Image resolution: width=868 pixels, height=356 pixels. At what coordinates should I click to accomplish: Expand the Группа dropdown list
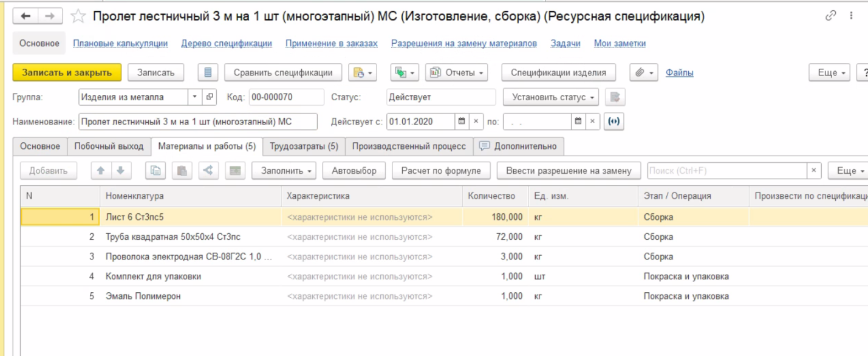click(194, 97)
